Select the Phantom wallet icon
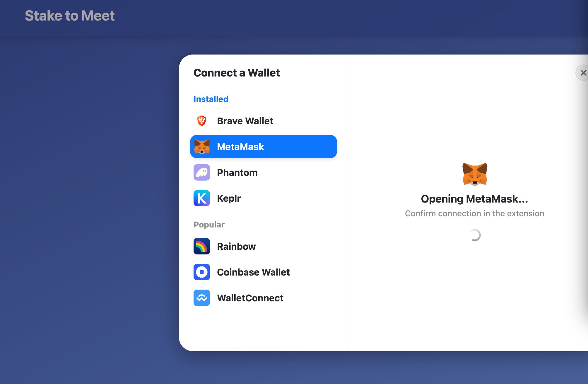 pos(201,172)
